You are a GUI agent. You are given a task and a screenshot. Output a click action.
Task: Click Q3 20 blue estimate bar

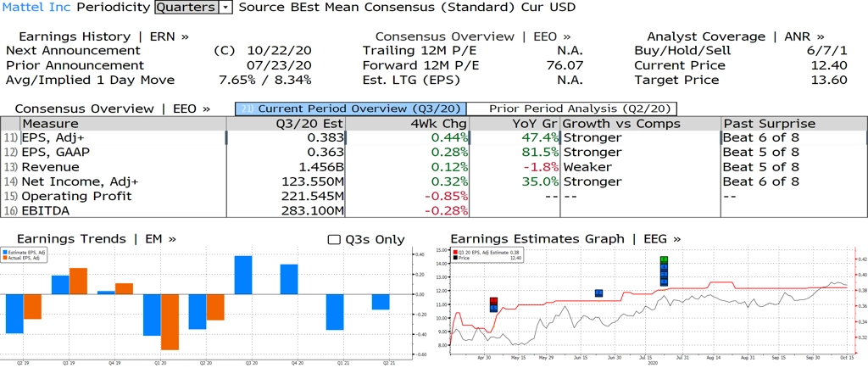(243, 275)
